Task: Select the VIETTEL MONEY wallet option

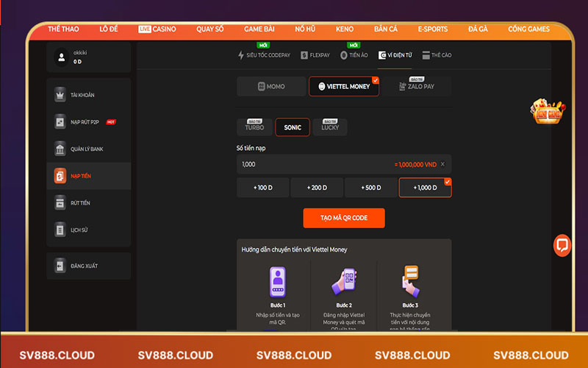Action: click(344, 86)
